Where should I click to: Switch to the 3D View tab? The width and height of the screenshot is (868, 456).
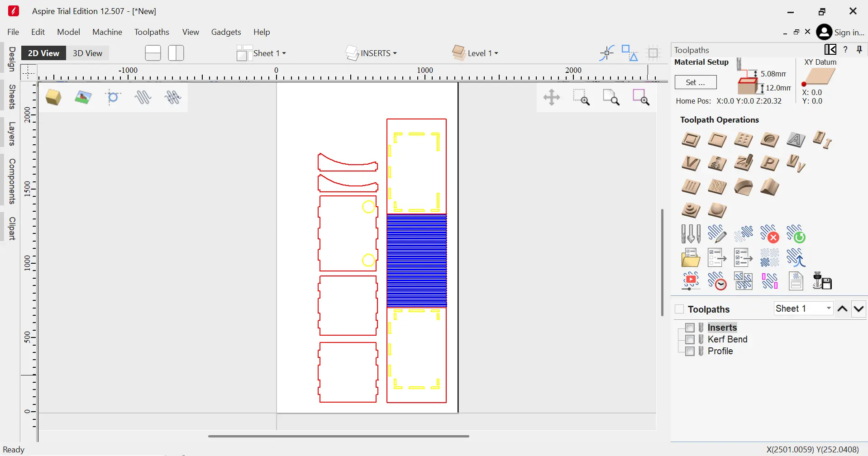tap(87, 53)
